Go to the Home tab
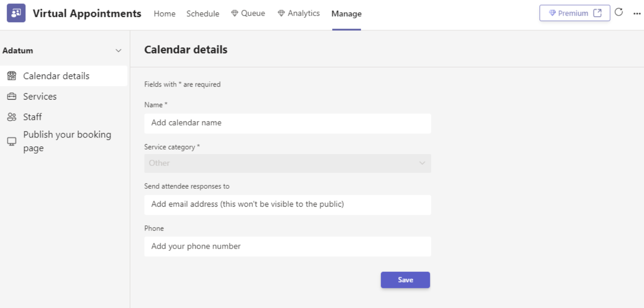Screen dimensions: 644x308 165,13
